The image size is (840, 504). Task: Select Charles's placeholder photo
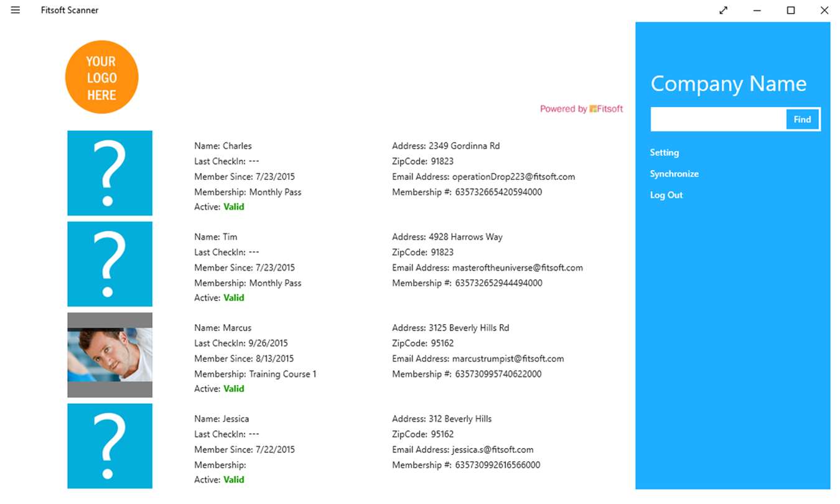point(110,173)
